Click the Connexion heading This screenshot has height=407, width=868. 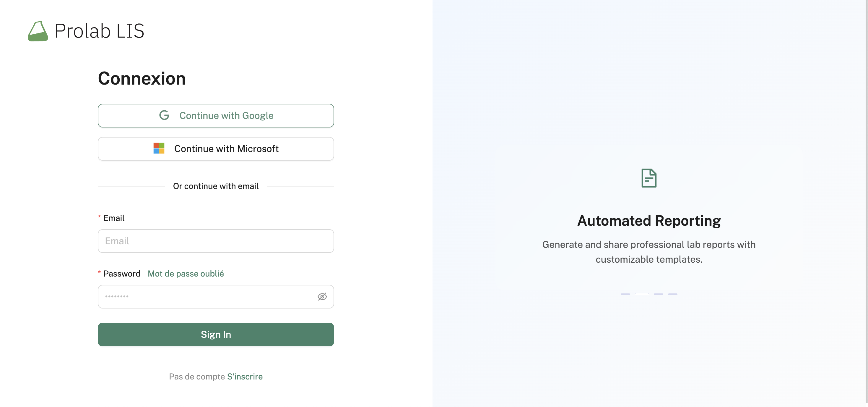point(142,78)
